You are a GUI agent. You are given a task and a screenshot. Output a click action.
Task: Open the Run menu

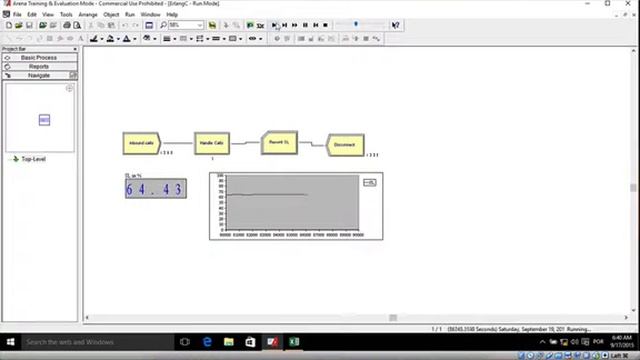(x=130, y=15)
